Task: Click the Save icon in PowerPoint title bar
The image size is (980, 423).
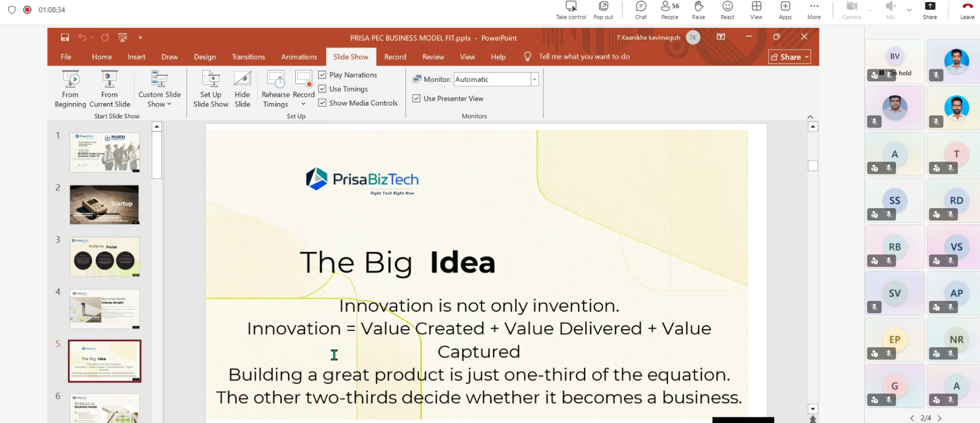Action: 65,37
